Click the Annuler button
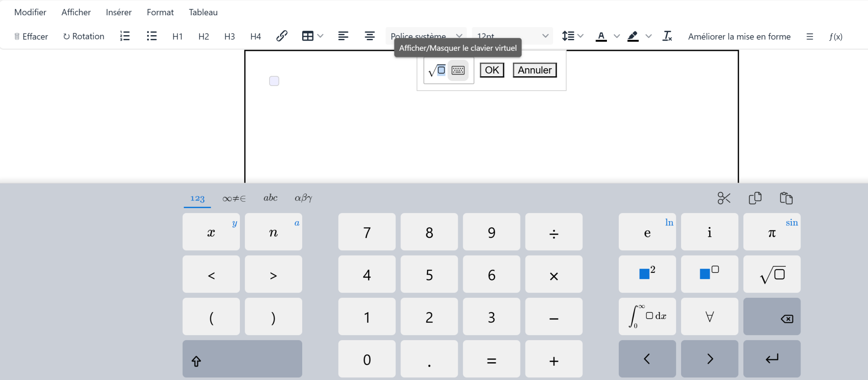 pos(534,70)
